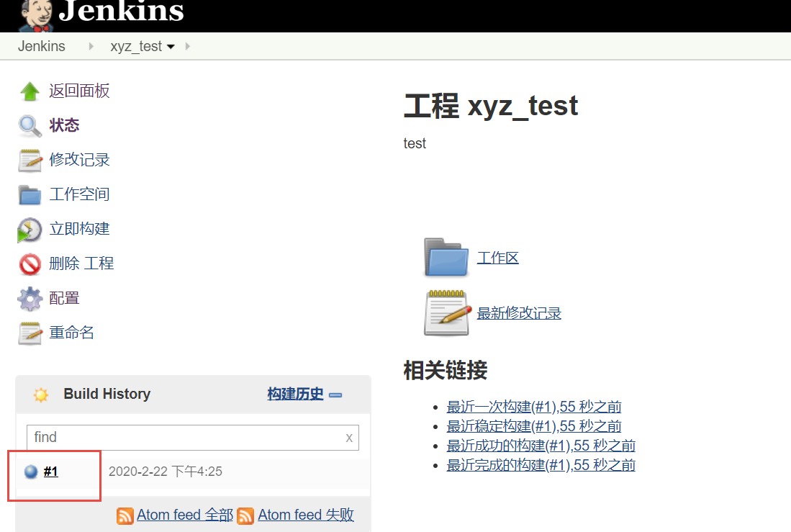791x532 pixels.
Task: Open build #1 link
Action: click(50, 472)
